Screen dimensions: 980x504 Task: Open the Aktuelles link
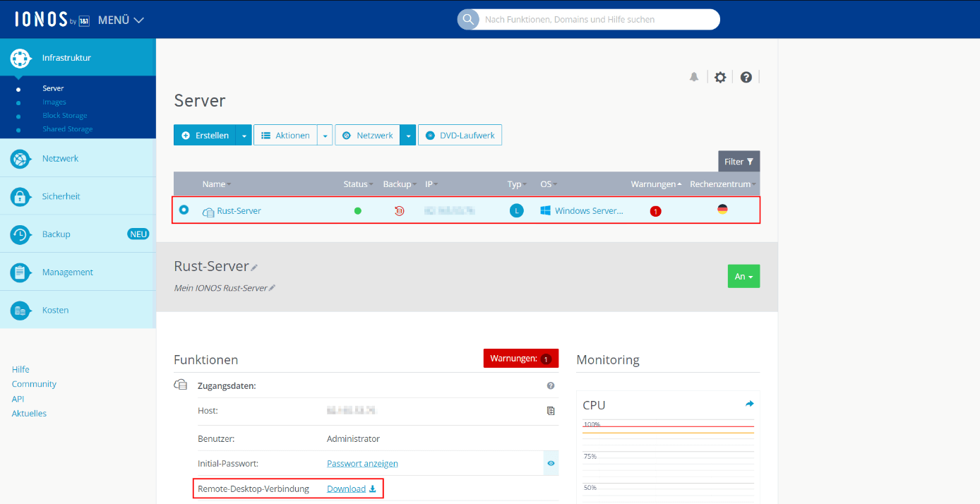click(29, 414)
